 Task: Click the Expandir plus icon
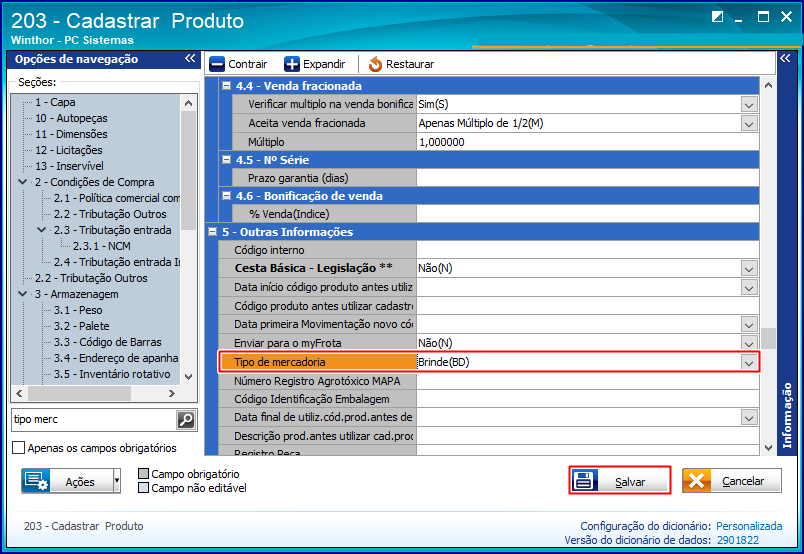pos(292,64)
